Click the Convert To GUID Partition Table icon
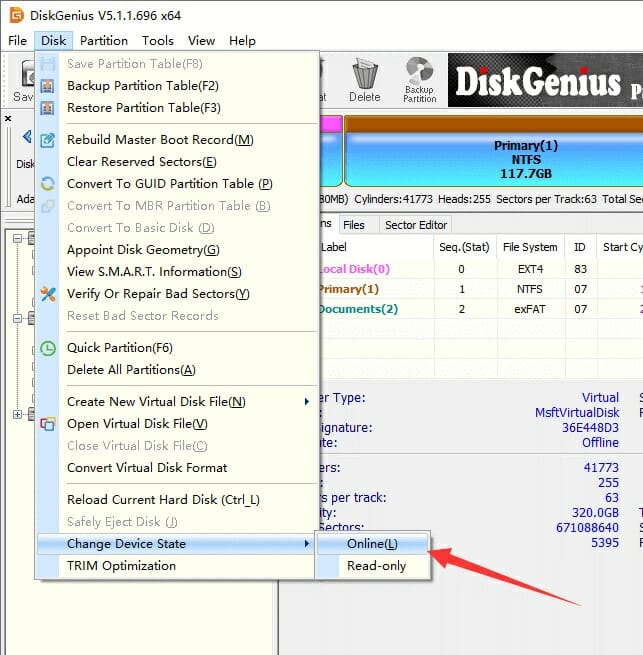 (48, 184)
